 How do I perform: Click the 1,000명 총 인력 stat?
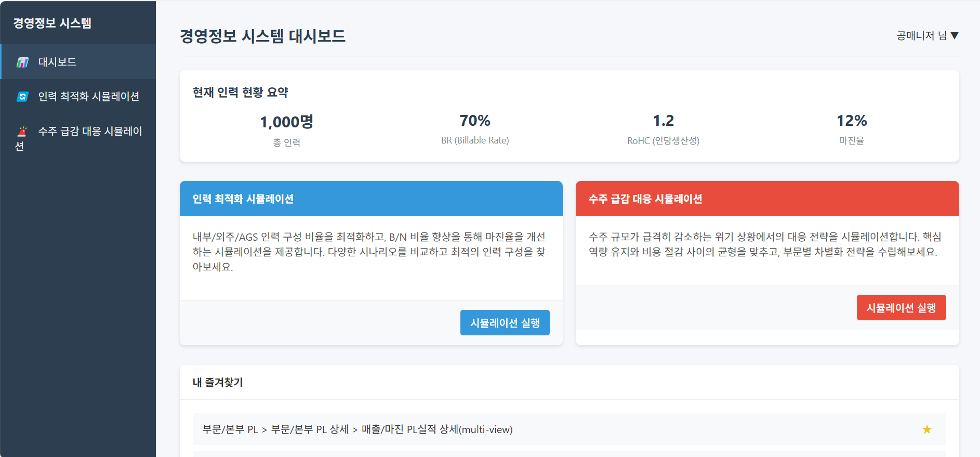(287, 130)
